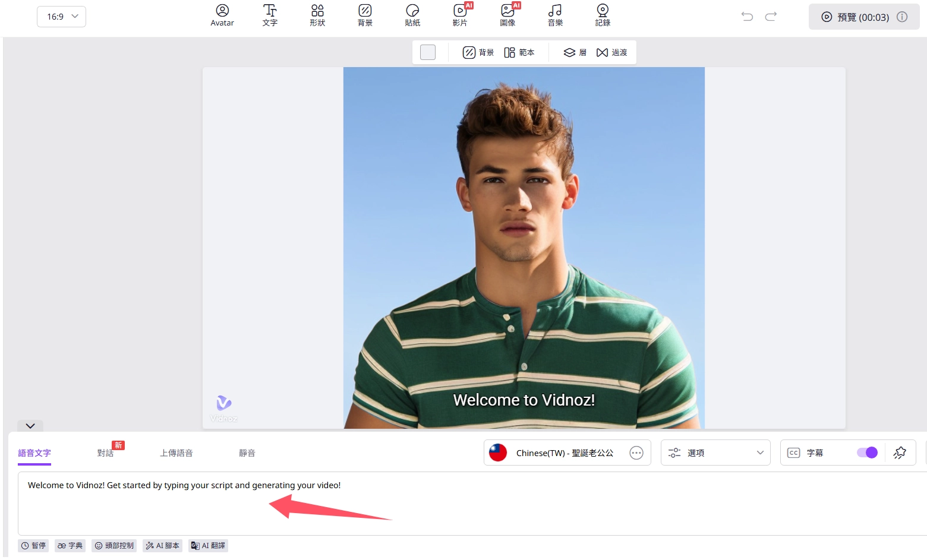Click the 頭部控制 head control button
This screenshot has width=927, height=560.
114,546
